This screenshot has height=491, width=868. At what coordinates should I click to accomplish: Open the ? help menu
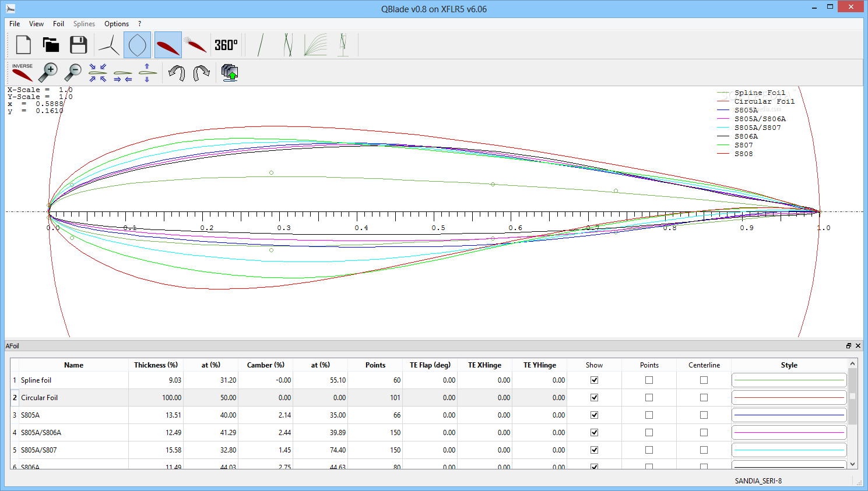[139, 24]
